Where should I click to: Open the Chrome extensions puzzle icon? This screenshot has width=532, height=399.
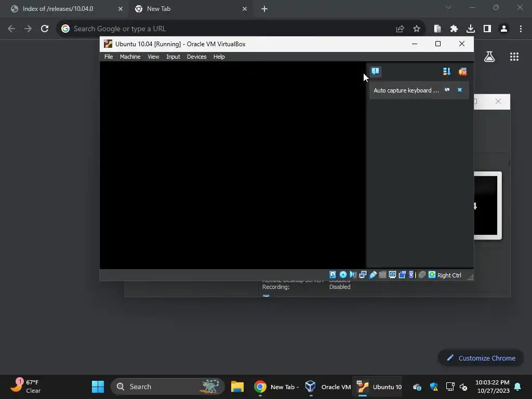[x=454, y=29]
